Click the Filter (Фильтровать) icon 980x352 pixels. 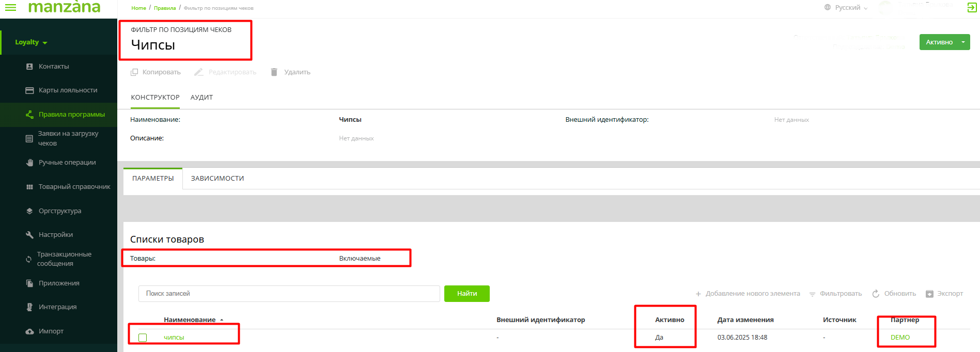coord(812,294)
